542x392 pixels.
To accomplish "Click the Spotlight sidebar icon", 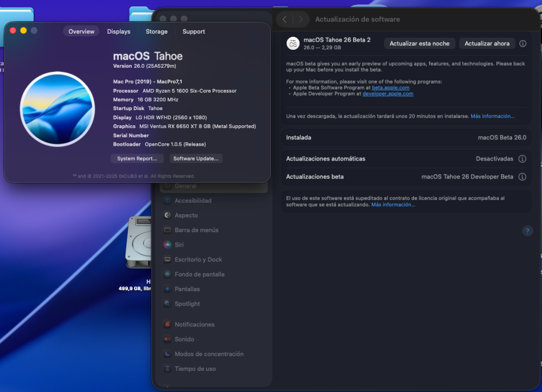I will pos(167,304).
